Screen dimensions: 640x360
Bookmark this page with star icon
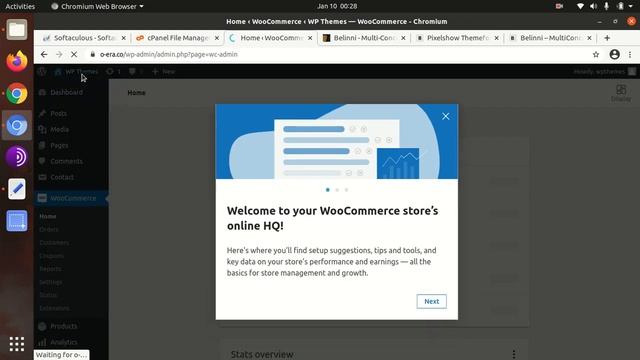coord(596,54)
